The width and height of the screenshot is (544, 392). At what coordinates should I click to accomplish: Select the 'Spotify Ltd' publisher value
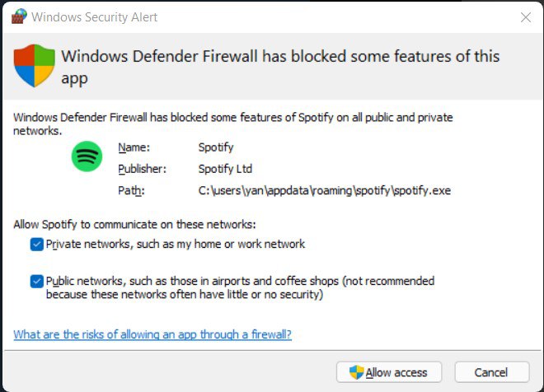(225, 169)
